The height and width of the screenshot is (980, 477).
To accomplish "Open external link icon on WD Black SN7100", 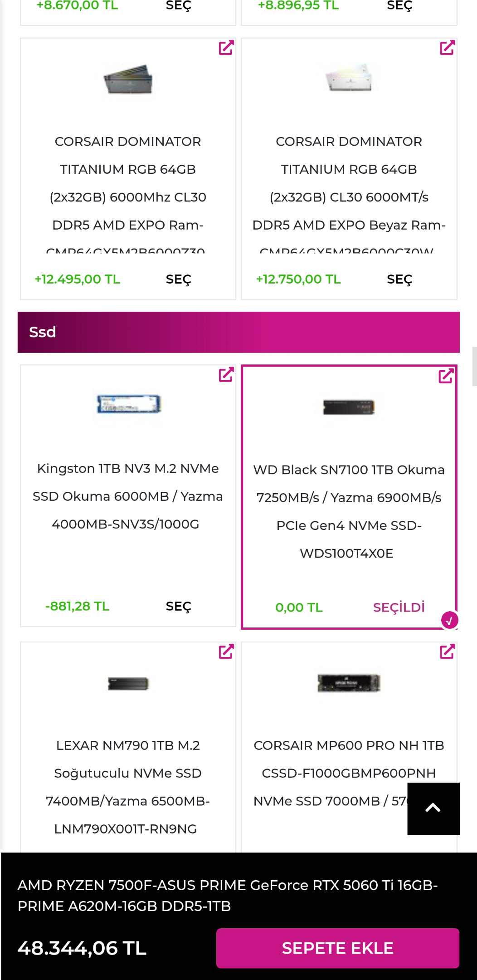I will 446,376.
